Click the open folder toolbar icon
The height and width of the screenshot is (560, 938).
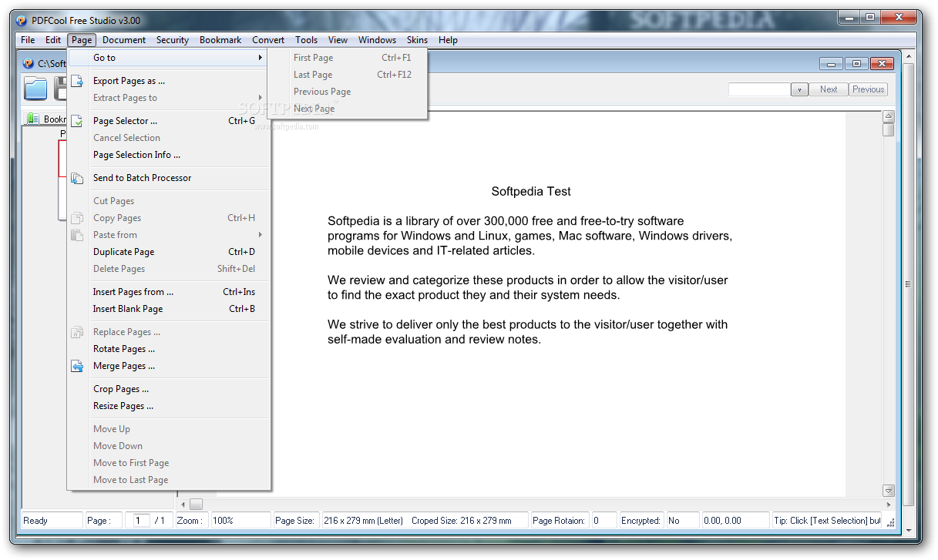pos(35,89)
